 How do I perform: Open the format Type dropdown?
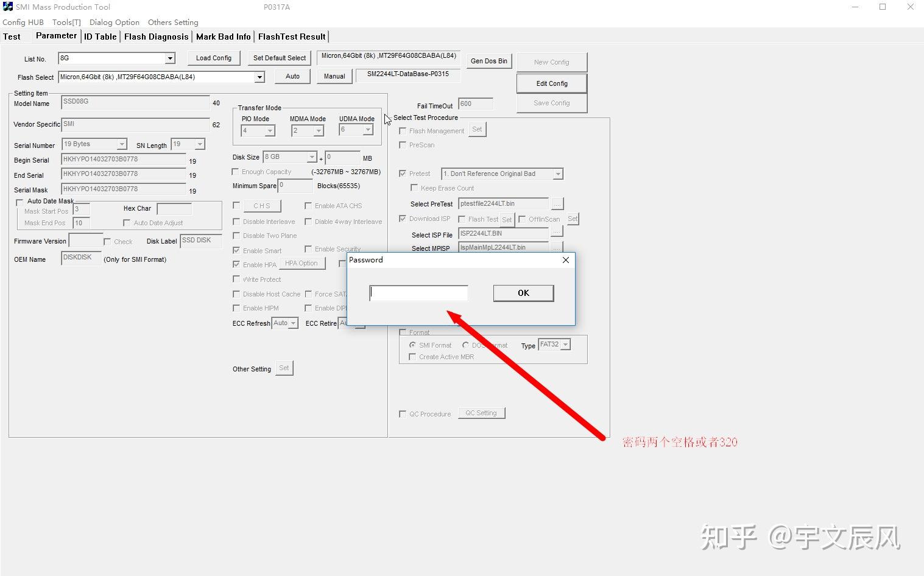click(565, 345)
